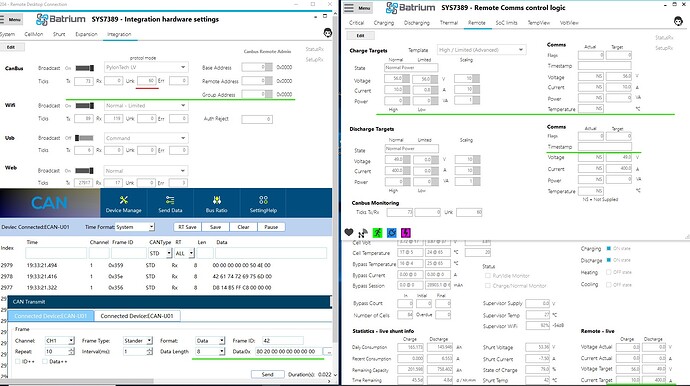Check the ID++ checkbox
Image resolution: width=690 pixels, height=386 pixels.
pyautogui.click(x=18, y=361)
